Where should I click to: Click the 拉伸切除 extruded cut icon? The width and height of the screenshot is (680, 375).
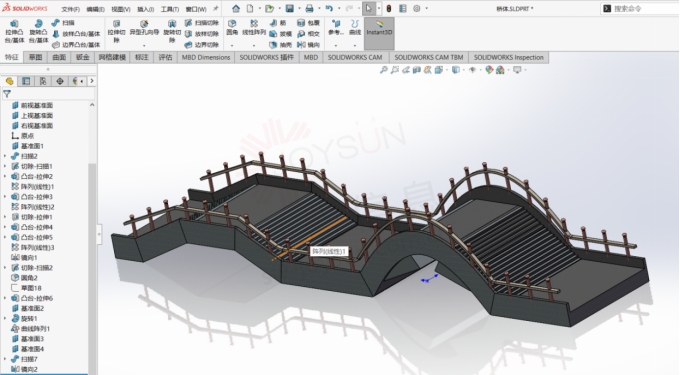click(116, 24)
